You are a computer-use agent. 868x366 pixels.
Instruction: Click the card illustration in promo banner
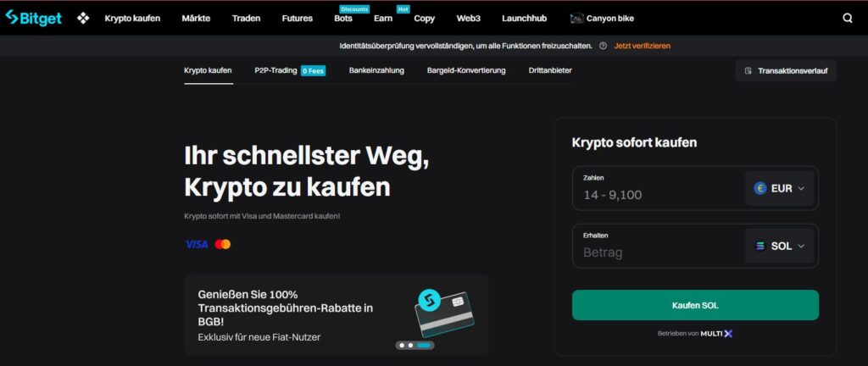tap(444, 313)
